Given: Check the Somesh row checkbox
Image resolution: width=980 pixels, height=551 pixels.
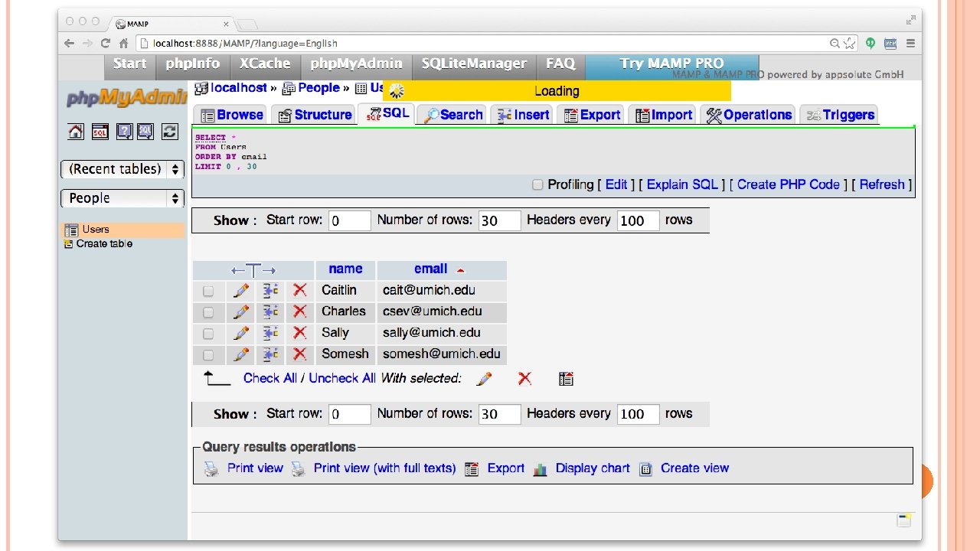Looking at the screenshot, I should (208, 355).
